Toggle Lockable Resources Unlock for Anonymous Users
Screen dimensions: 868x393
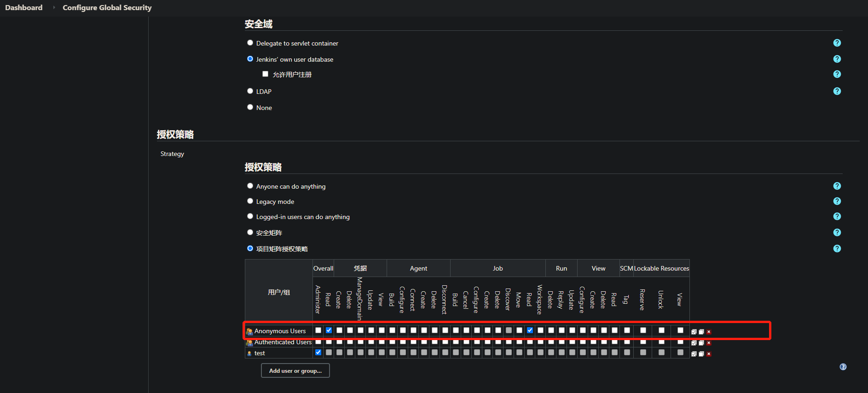coord(661,330)
